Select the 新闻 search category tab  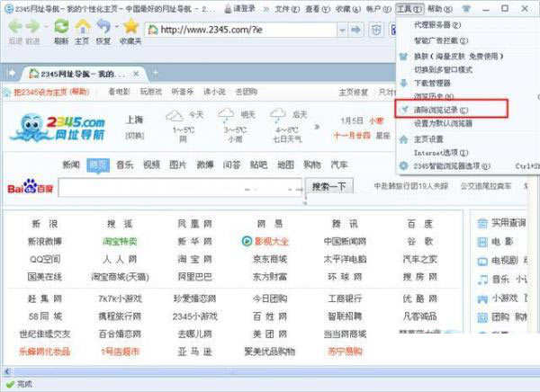point(71,165)
